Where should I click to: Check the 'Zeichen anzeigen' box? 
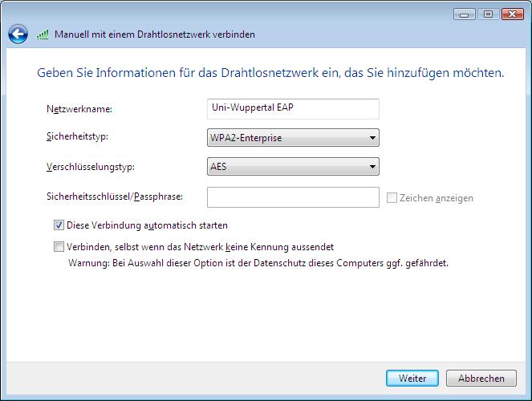(392, 198)
